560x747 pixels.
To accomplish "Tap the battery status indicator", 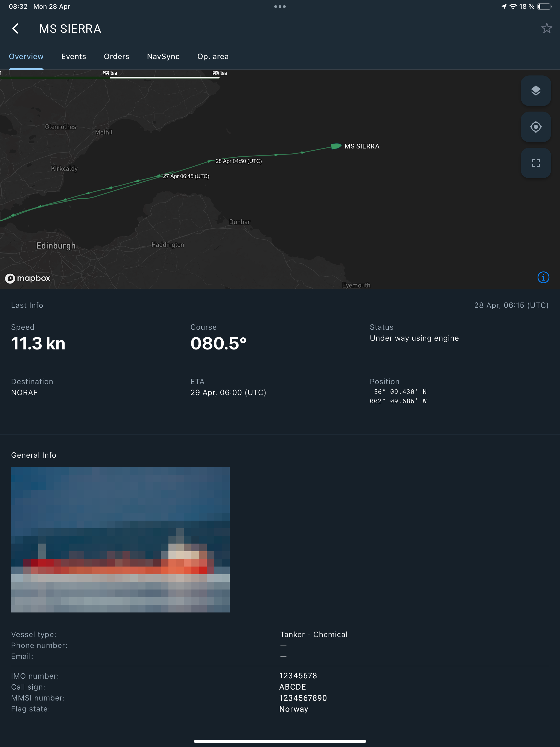I will (x=544, y=6).
